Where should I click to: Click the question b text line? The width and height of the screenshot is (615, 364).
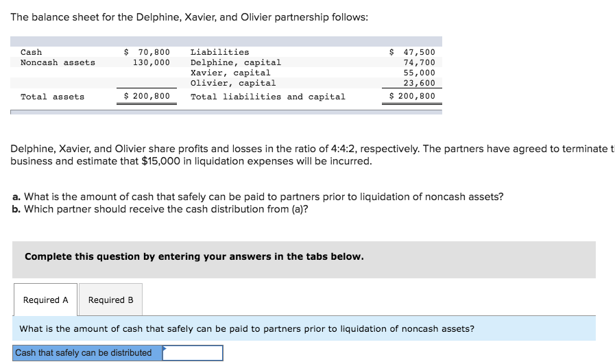[160, 209]
